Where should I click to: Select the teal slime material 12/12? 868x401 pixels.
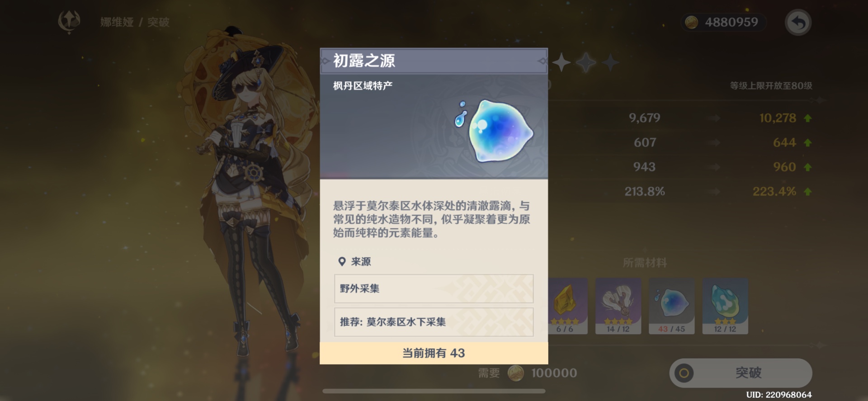coord(725,306)
